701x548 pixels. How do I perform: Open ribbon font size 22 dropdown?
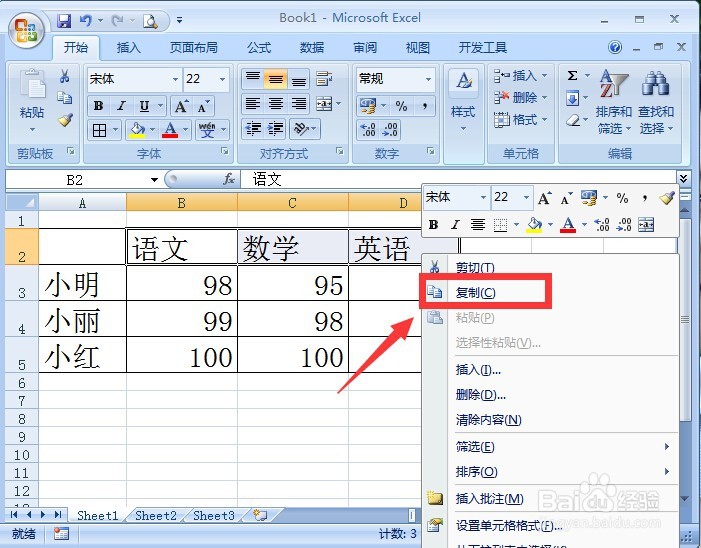click(x=222, y=80)
